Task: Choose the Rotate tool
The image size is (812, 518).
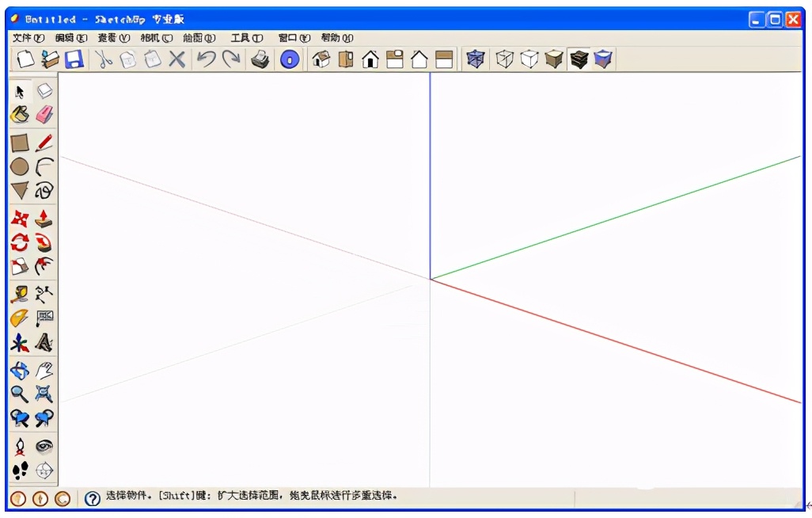Action: click(x=20, y=242)
